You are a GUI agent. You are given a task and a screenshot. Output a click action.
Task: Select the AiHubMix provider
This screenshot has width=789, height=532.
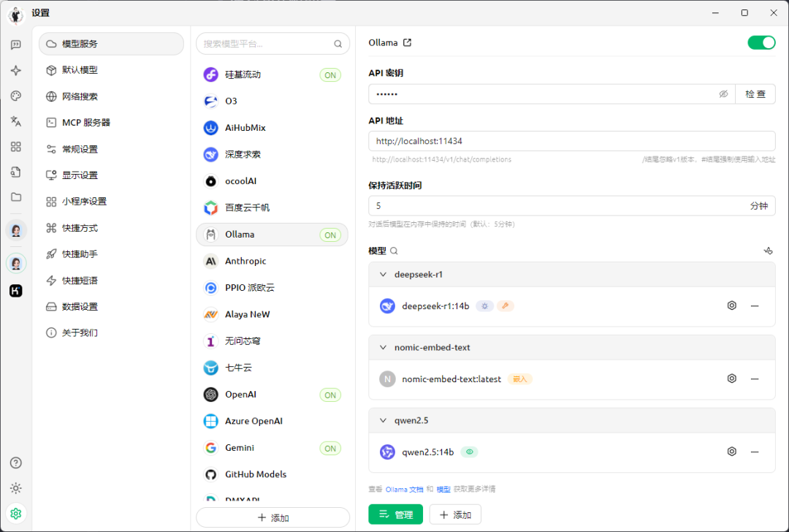pyautogui.click(x=272, y=128)
